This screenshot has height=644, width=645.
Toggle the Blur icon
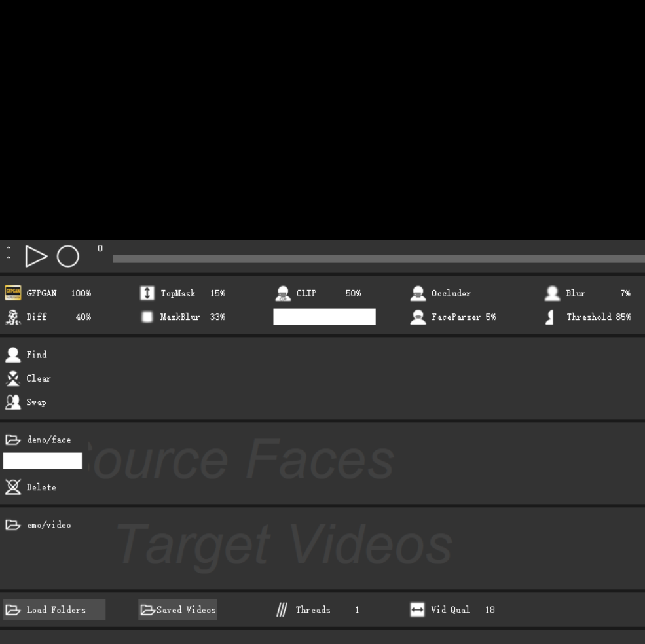coord(552,293)
